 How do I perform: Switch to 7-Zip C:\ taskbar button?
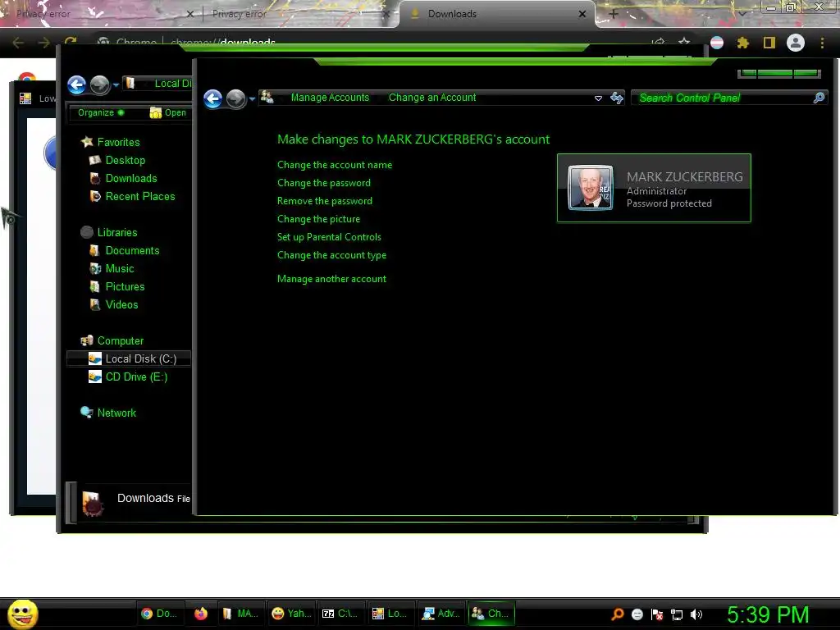pyautogui.click(x=340, y=614)
